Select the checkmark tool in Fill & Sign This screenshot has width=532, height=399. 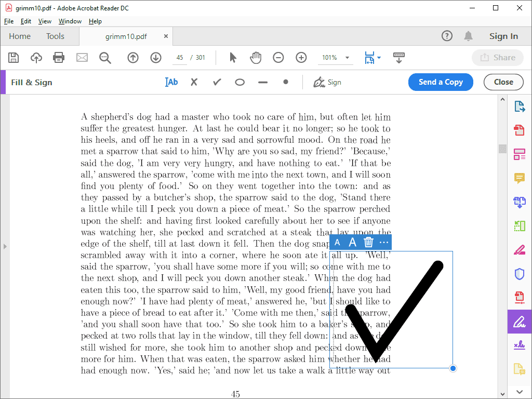coord(217,82)
